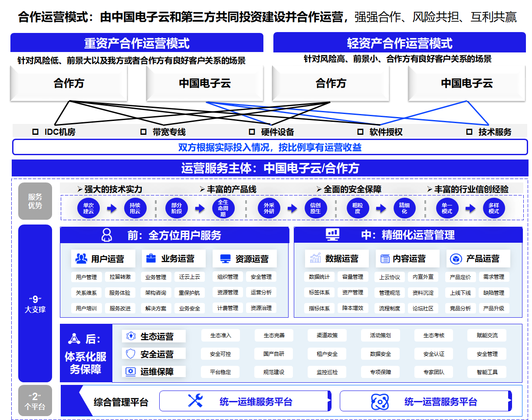Viewport: 532px width, 420px height.
Task: Click the 重保护航 item
Action: [190, 293]
